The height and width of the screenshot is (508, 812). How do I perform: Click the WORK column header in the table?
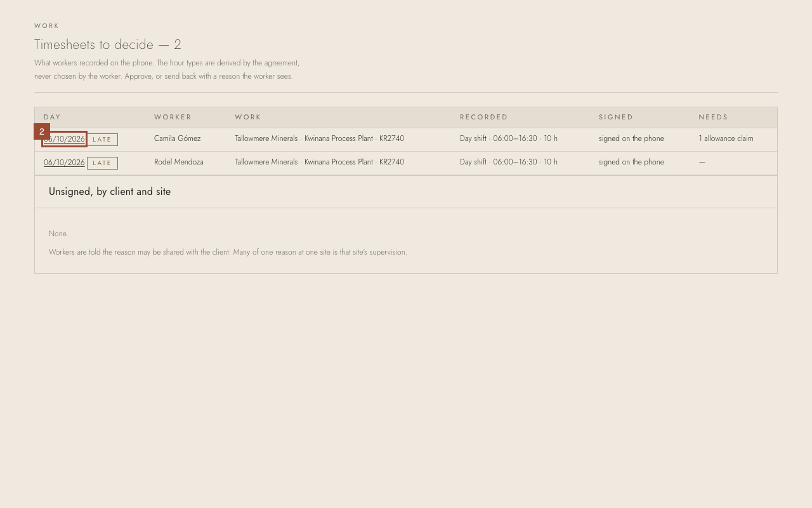coord(248,117)
